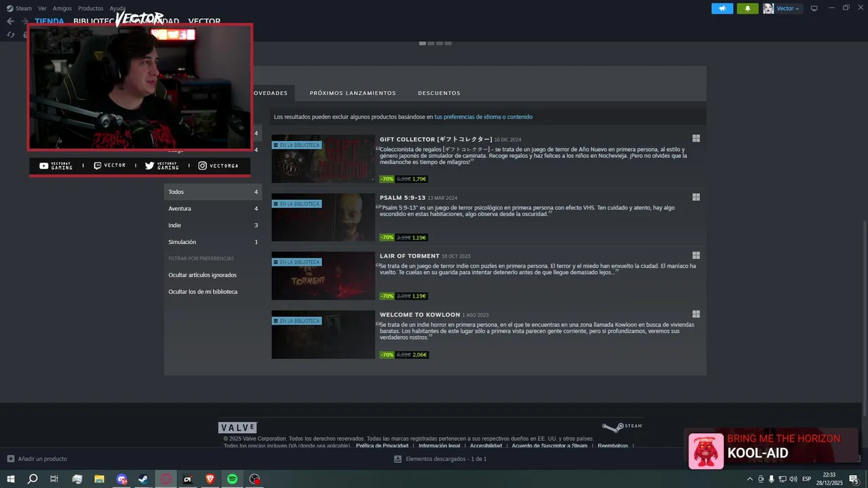Go back with the navigation arrow

coord(10,21)
